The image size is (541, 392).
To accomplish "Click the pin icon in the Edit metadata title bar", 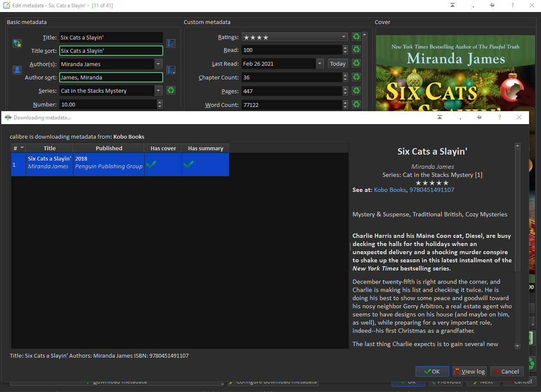I will (x=492, y=5).
